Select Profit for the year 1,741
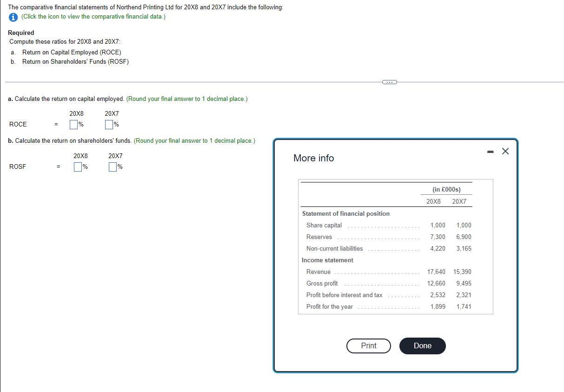Image resolution: width=564 pixels, height=392 pixels. [464, 307]
